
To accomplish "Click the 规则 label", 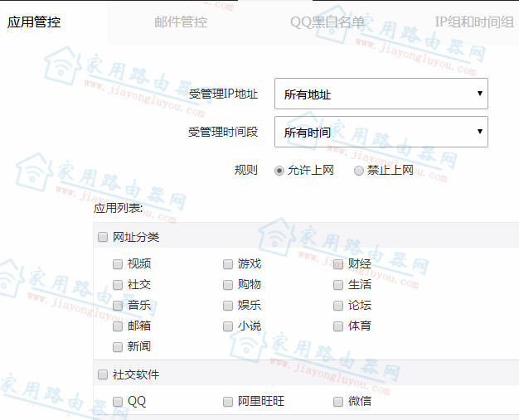I will point(246,170).
